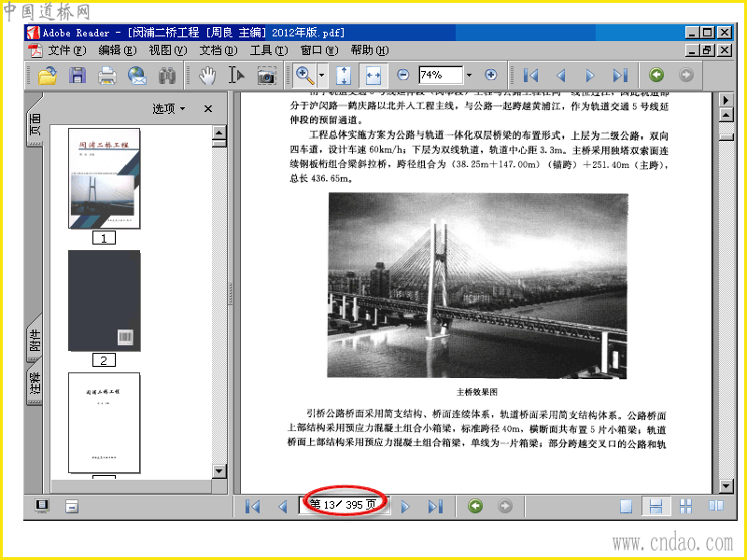Zoom in with the plus button

click(491, 75)
